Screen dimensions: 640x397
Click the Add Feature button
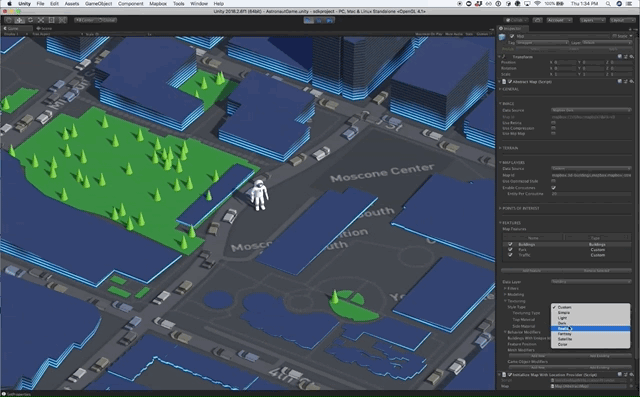(x=531, y=271)
